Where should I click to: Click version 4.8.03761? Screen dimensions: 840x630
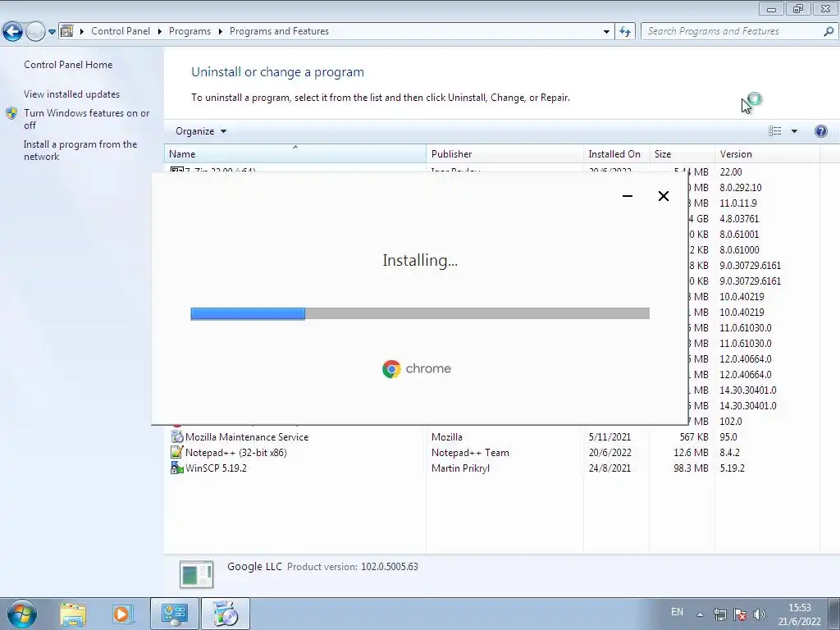(x=739, y=218)
